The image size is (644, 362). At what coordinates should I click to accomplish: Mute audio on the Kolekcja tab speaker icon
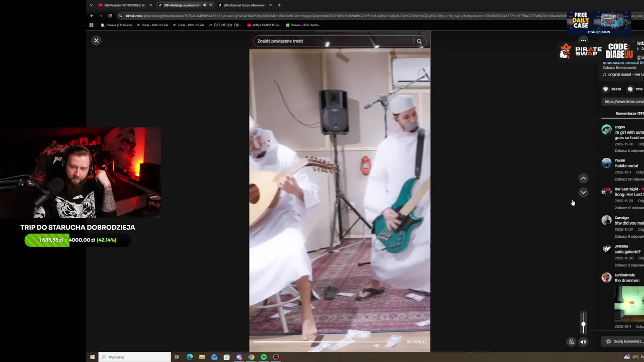[x=204, y=5]
